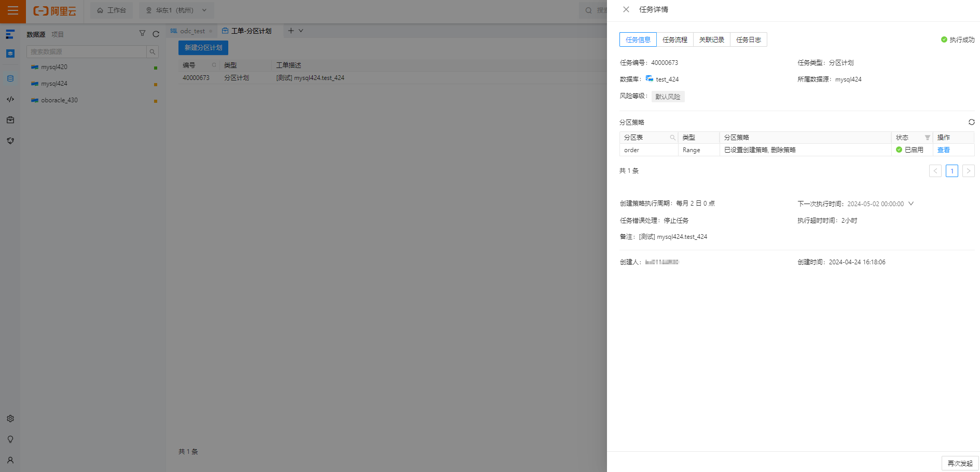Go to previous page of partition strategies

(935, 171)
